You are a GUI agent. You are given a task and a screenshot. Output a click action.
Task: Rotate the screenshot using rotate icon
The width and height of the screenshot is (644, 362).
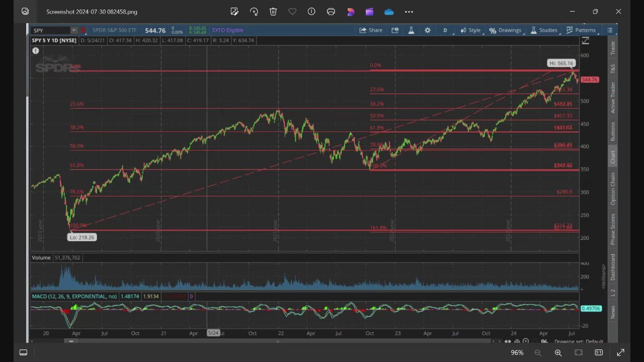(x=254, y=12)
